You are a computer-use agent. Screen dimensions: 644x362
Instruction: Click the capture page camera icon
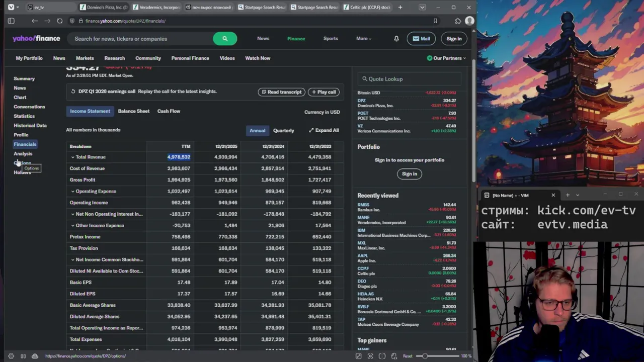tap(370, 356)
